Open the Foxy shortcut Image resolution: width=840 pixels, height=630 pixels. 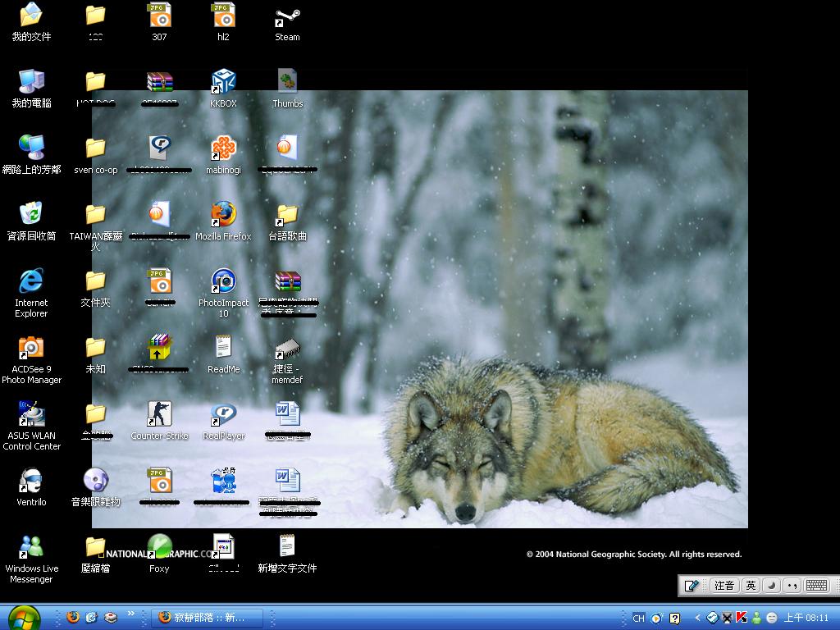coord(160,554)
